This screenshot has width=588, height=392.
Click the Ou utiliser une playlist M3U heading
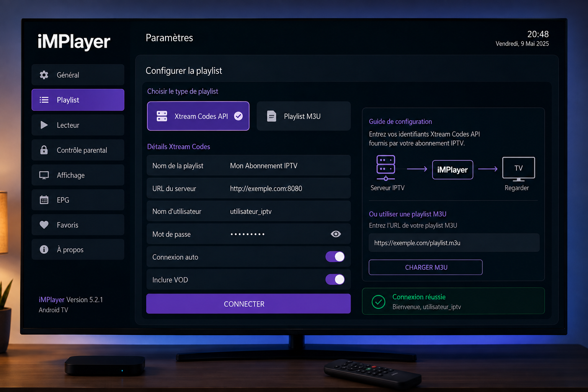click(408, 214)
